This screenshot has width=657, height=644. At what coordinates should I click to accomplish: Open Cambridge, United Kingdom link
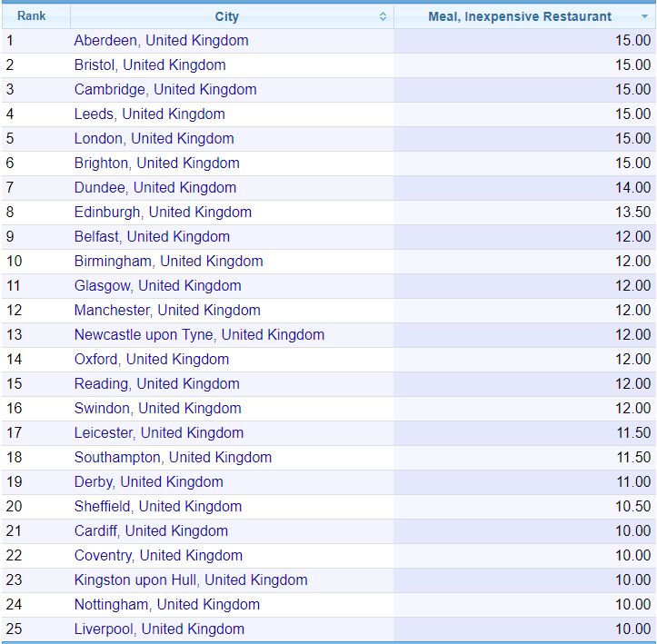tap(165, 90)
